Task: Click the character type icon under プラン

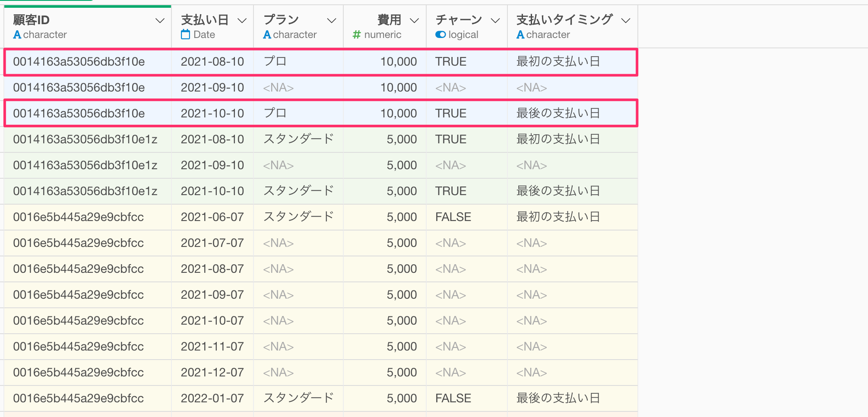Action: point(267,35)
